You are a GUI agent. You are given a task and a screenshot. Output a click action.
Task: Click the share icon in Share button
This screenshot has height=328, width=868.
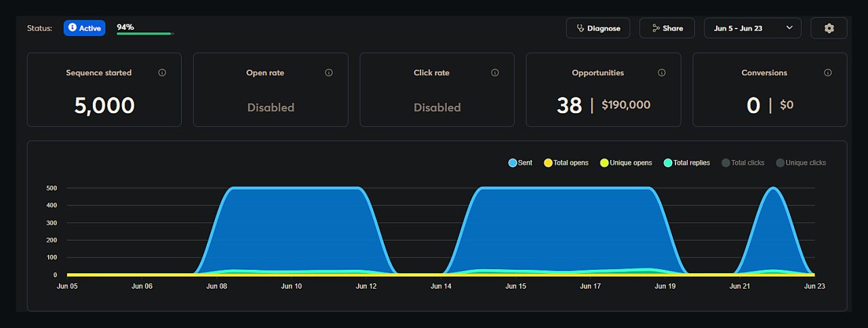click(x=656, y=28)
